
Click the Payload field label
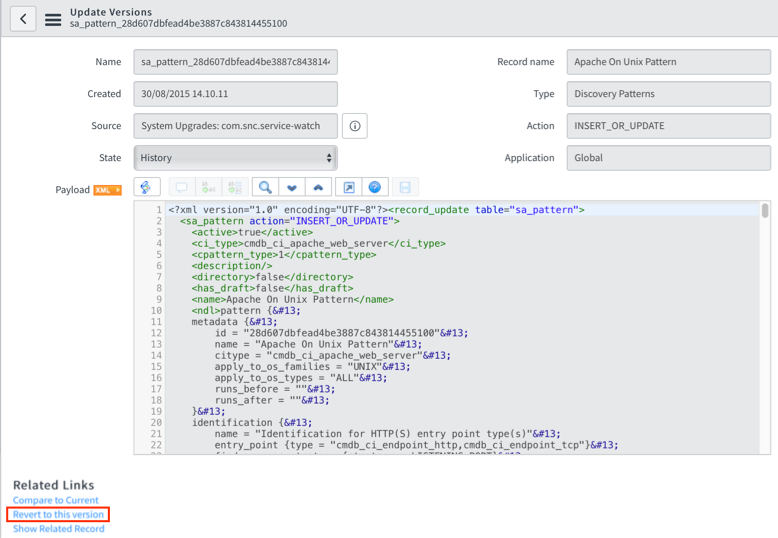point(72,190)
